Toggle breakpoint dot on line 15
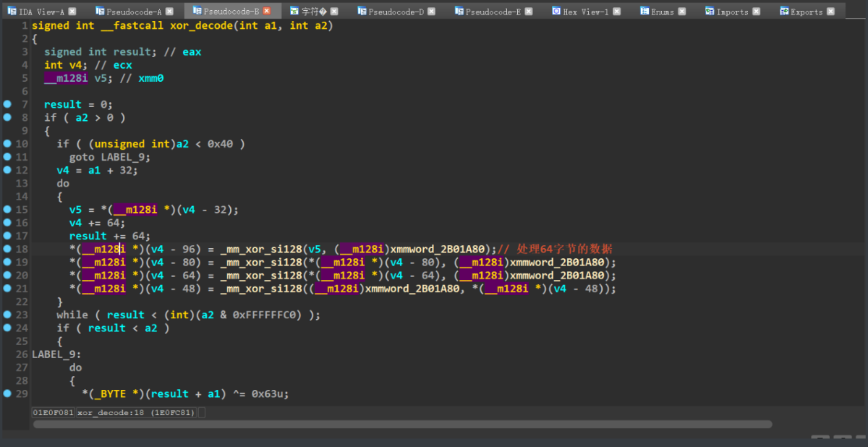The width and height of the screenshot is (868, 447). 7,209
